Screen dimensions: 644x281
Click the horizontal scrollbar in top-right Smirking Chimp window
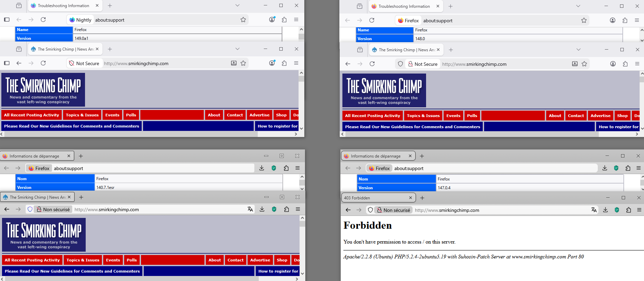[x=472, y=134]
